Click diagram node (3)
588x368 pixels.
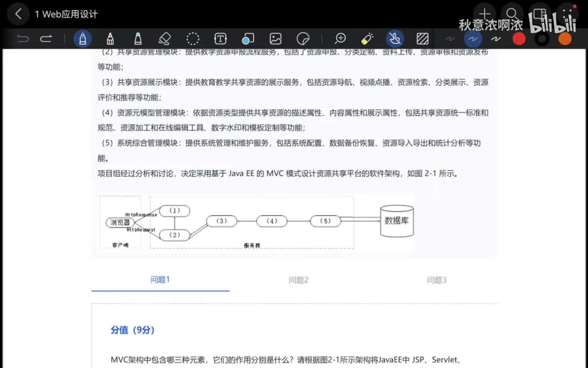[221, 221]
